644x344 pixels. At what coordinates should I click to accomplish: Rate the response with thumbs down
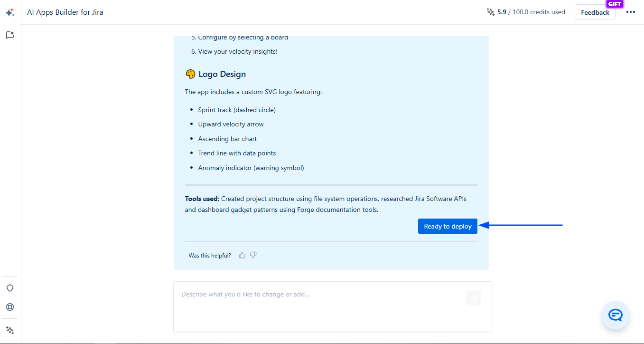(253, 255)
